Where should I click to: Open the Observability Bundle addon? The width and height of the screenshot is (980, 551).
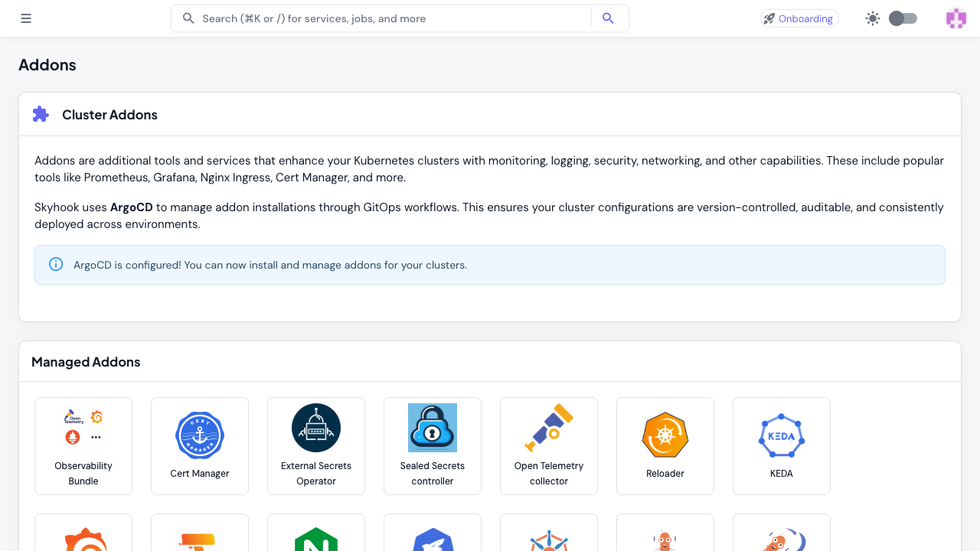pyautogui.click(x=83, y=446)
